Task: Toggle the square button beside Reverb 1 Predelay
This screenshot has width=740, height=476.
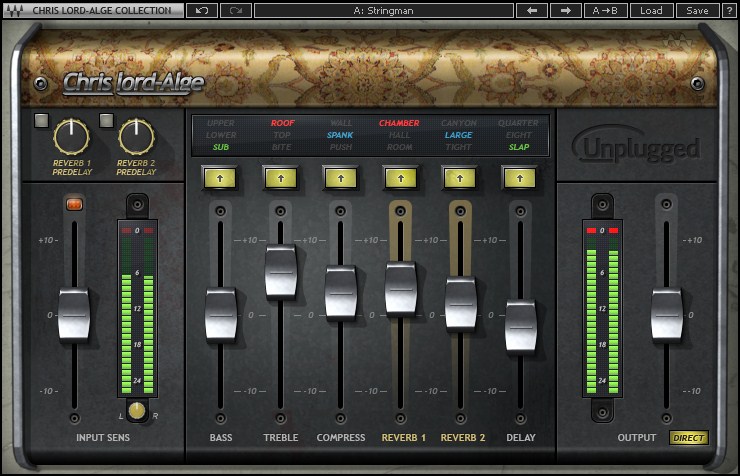Action: click(x=41, y=121)
